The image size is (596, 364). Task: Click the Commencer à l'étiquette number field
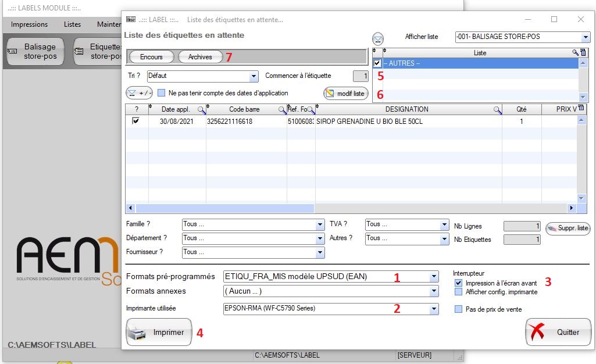point(361,76)
